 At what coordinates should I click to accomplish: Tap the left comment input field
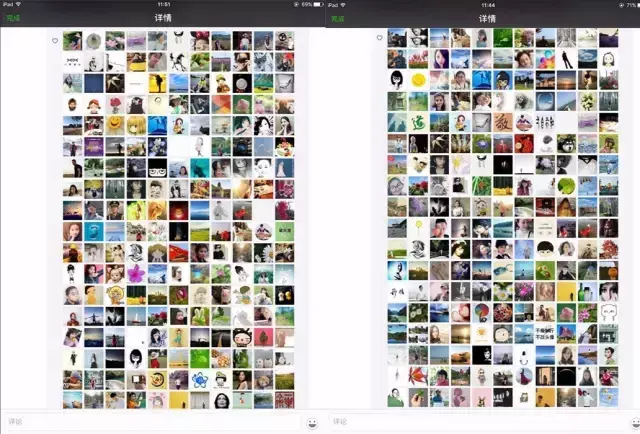(153, 422)
